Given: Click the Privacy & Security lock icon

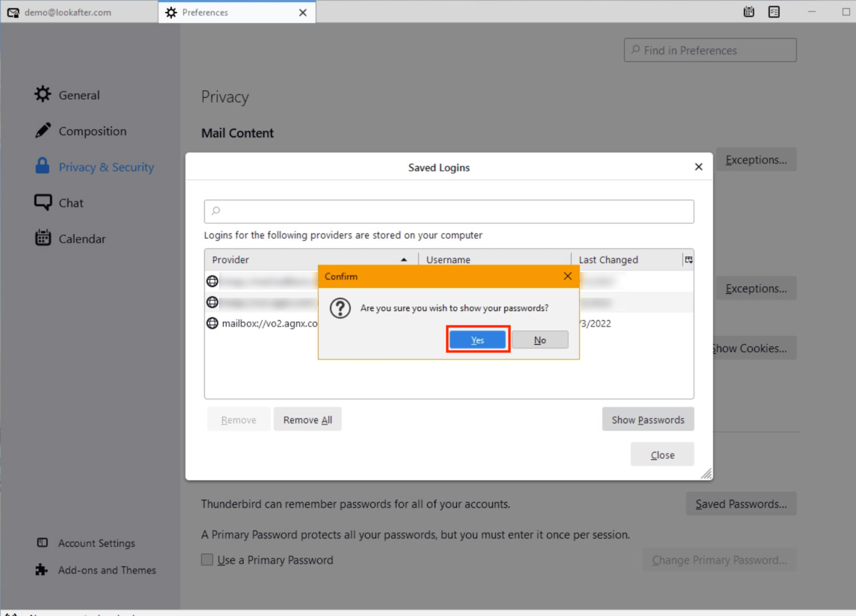Looking at the screenshot, I should (x=43, y=167).
